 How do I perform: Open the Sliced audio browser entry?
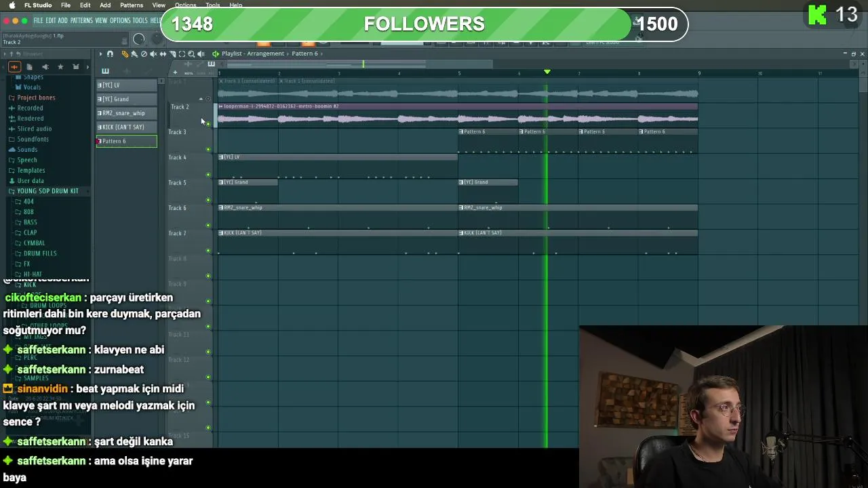pos(35,129)
